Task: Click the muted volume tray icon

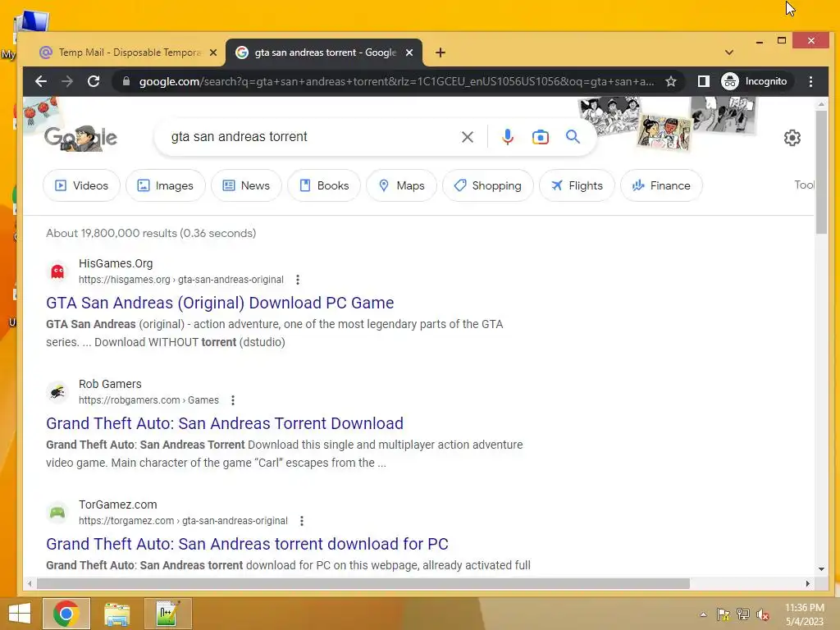Action: tap(762, 614)
